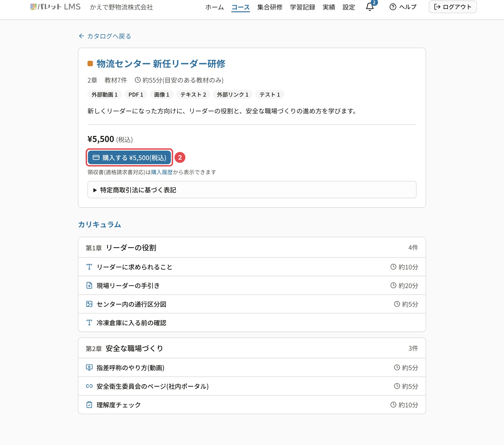Image resolution: width=504 pixels, height=445 pixels.
Task: Click the テキスト 2 tag
Action: pyautogui.click(x=193, y=95)
